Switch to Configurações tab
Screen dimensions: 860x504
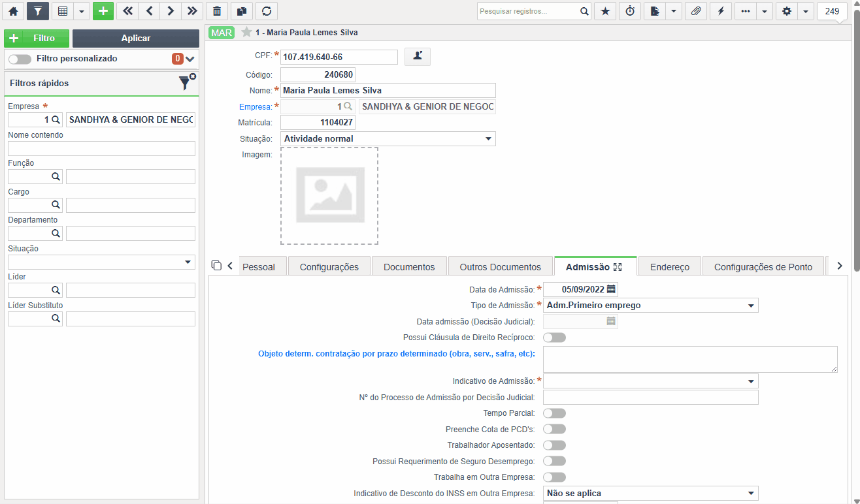click(329, 267)
